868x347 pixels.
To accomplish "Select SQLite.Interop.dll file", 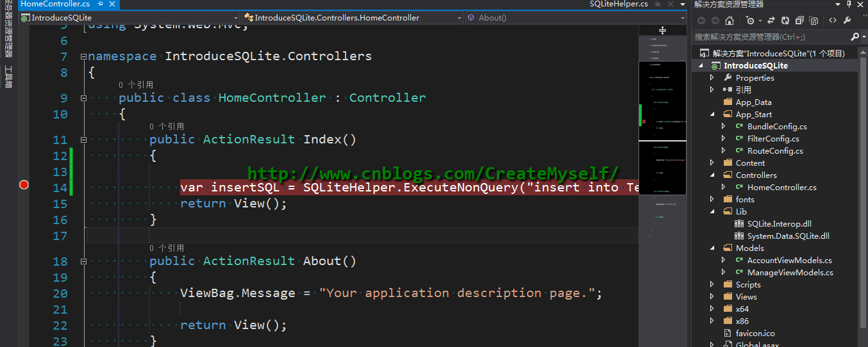I will pyautogui.click(x=773, y=223).
